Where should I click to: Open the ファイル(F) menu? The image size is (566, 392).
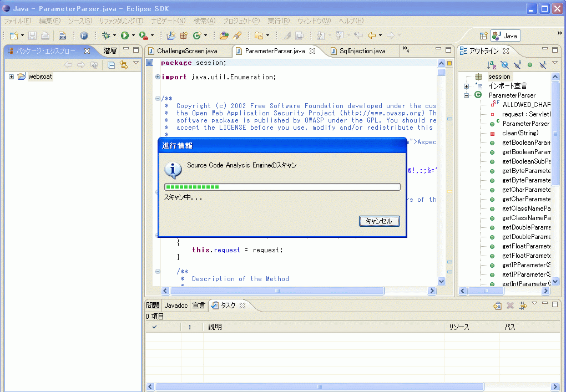[17, 21]
